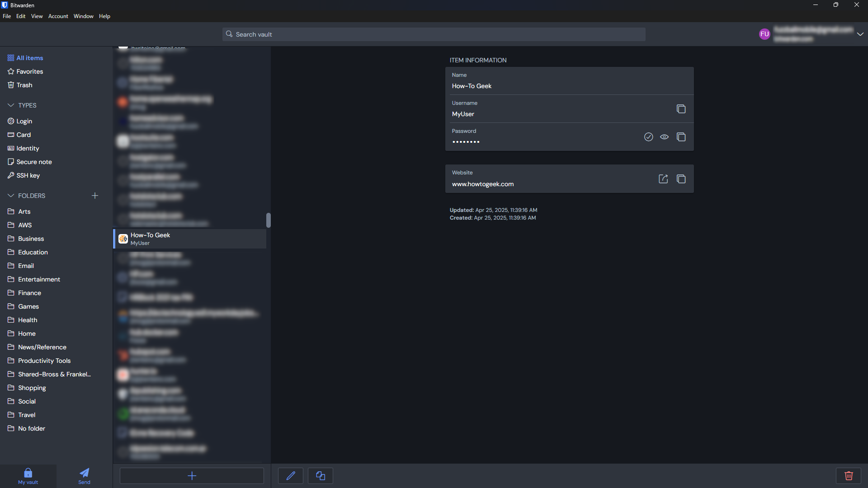The height and width of the screenshot is (488, 868).
Task: Copy the website URL
Action: [681, 179]
